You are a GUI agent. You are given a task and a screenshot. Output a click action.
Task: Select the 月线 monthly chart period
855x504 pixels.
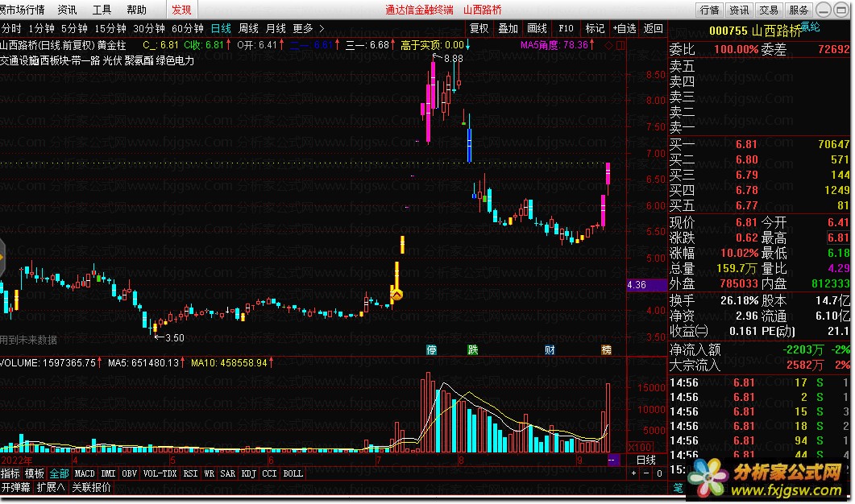tap(276, 28)
